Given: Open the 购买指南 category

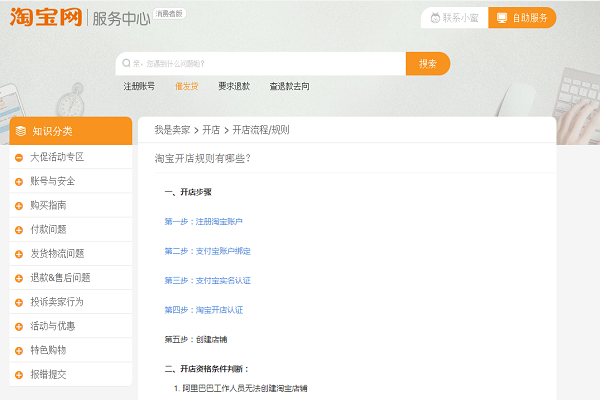Looking at the screenshot, I should pyautogui.click(x=48, y=205).
